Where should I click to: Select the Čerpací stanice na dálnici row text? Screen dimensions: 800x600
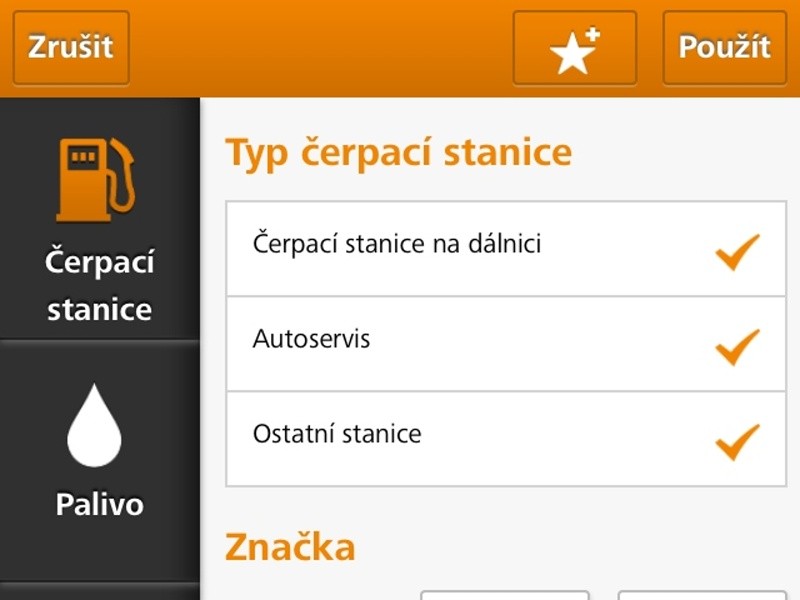397,243
